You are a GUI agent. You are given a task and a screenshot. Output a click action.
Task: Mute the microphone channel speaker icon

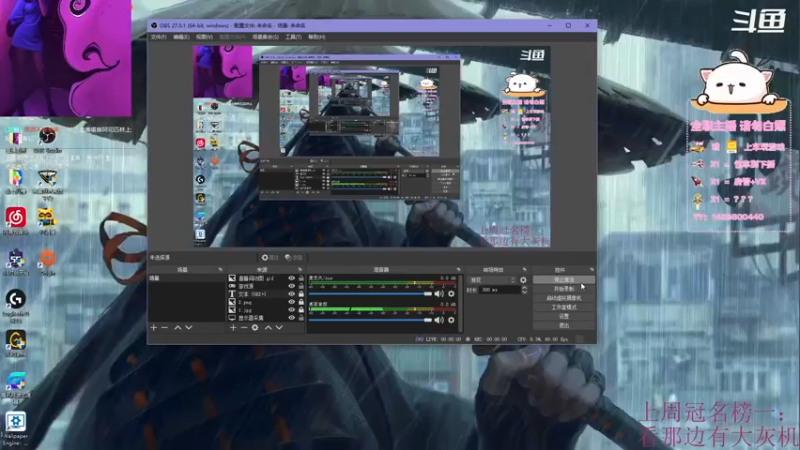coord(439,294)
